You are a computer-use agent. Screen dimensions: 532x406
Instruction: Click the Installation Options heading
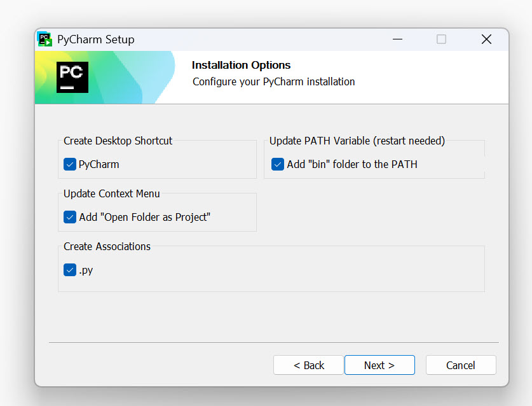click(x=241, y=65)
